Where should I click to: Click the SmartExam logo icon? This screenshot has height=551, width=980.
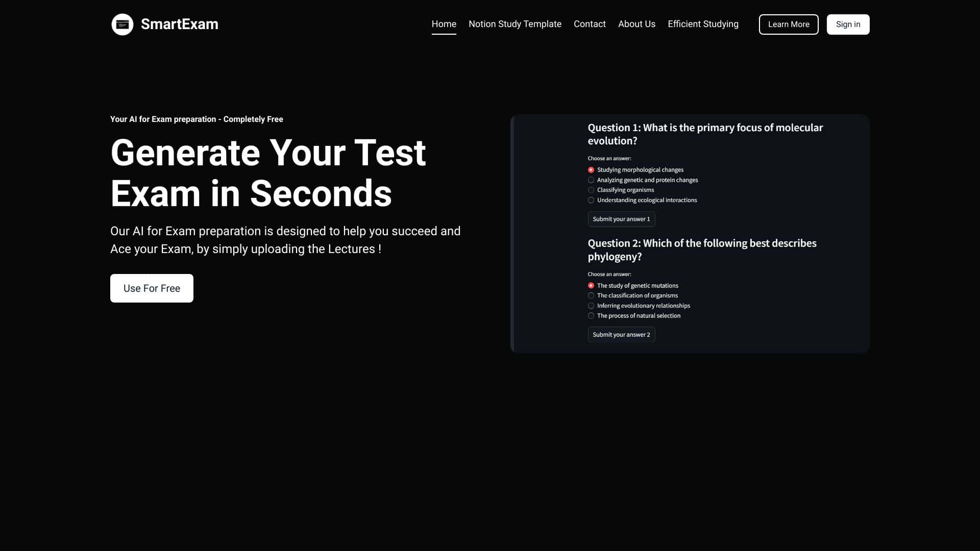click(122, 24)
